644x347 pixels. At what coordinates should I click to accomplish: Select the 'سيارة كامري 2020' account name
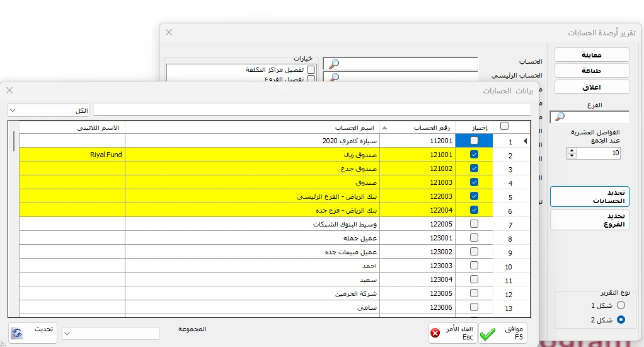tap(253, 141)
